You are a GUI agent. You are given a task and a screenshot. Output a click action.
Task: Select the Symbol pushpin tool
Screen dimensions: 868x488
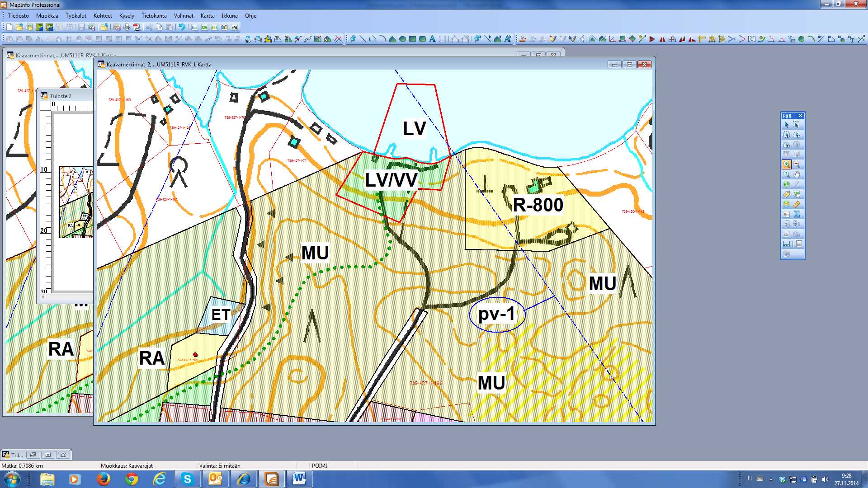pyautogui.click(x=353, y=39)
